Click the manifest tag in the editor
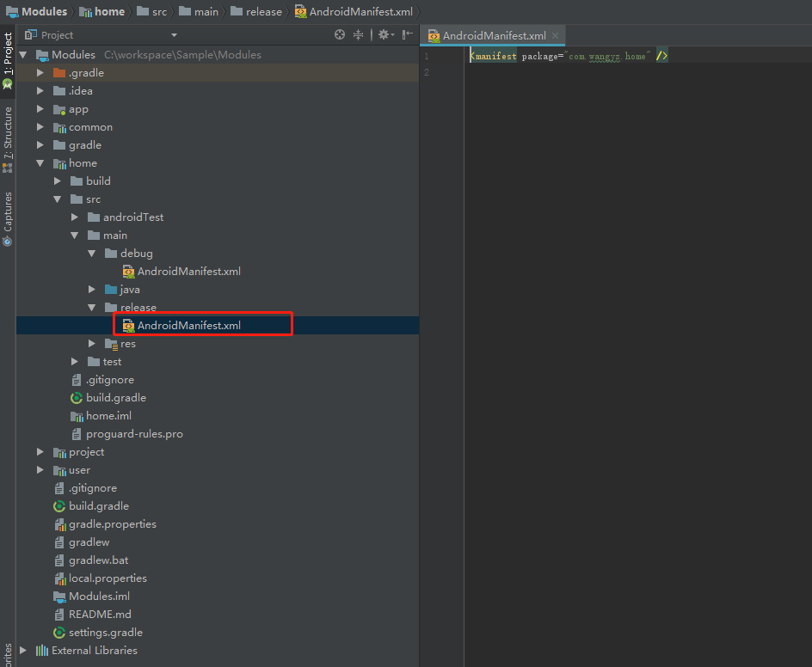The height and width of the screenshot is (667, 812). point(495,56)
